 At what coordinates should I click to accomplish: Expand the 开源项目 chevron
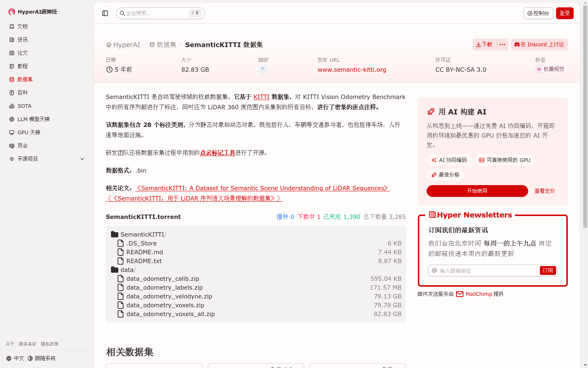pos(82,159)
